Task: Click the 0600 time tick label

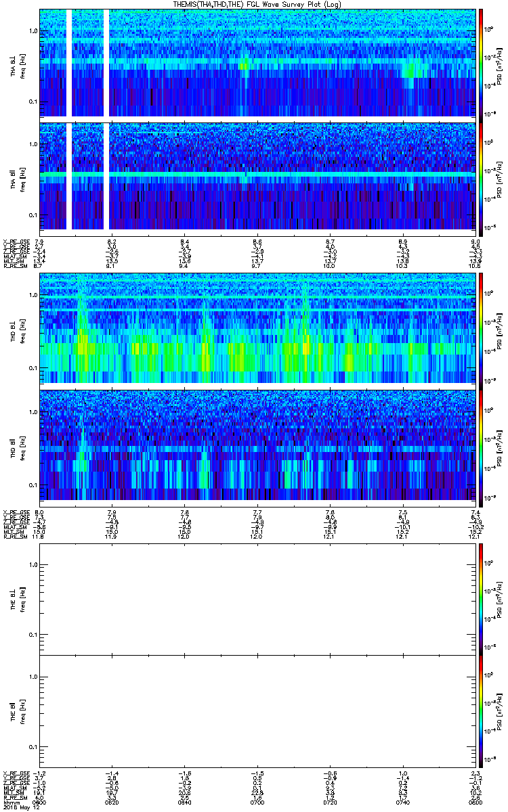Action: pos(39,802)
